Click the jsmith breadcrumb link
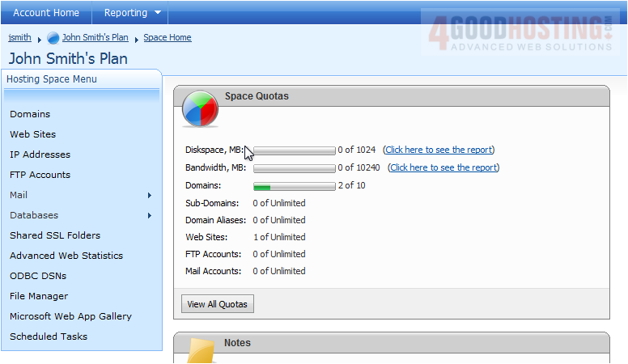Screen dimensions: 628x364 [x=20, y=37]
